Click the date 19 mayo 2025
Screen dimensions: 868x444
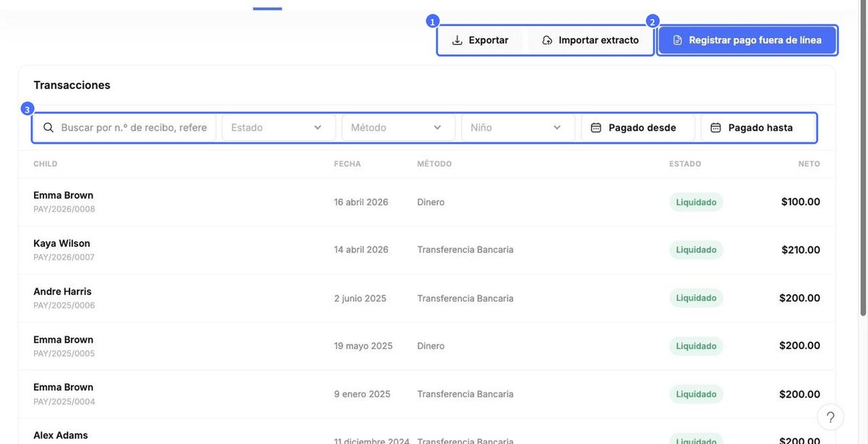[363, 346]
